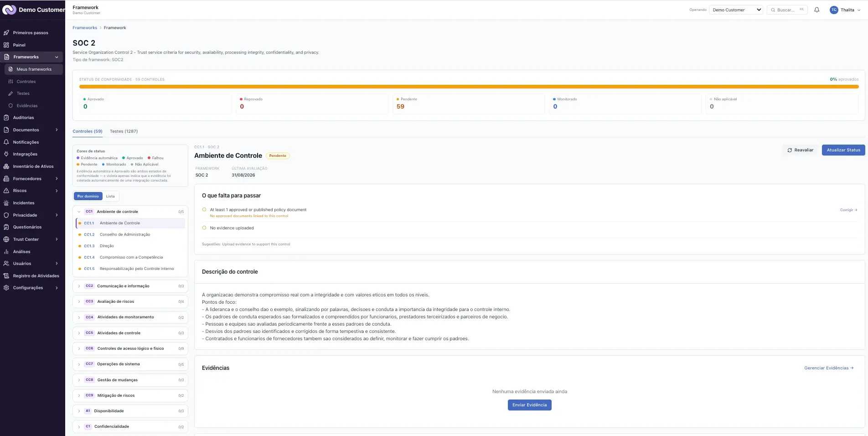
Task: Click the Questionários icon in sidebar
Action: click(6, 227)
